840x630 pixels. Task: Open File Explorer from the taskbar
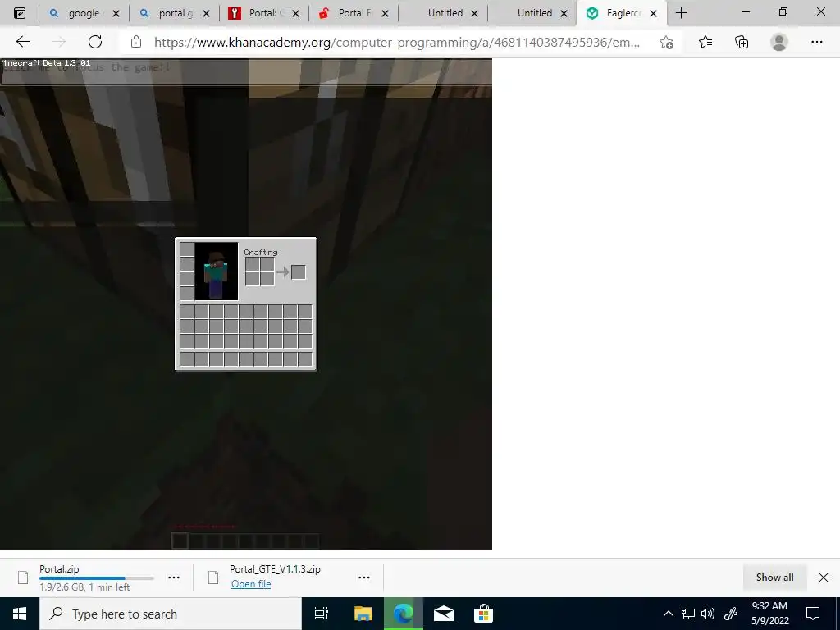363,614
